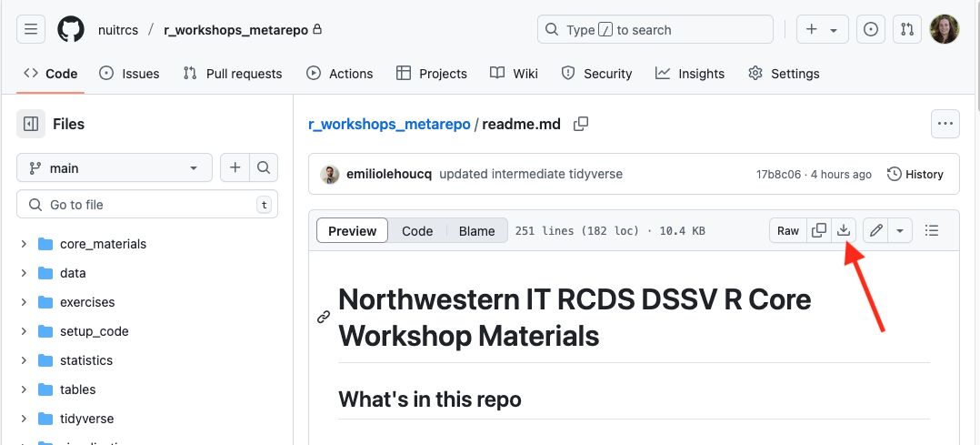Open more edit options dropdown caret
Viewport: 980px width, 445px height.
(900, 231)
